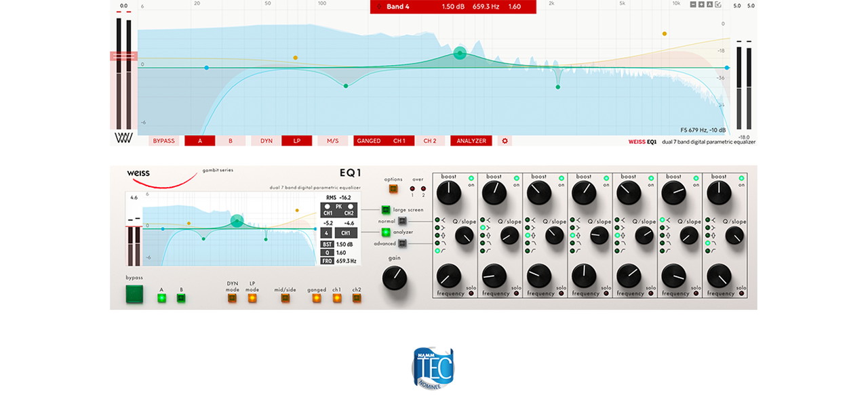Select the high-shelf filter shape on band 6

coord(663,228)
